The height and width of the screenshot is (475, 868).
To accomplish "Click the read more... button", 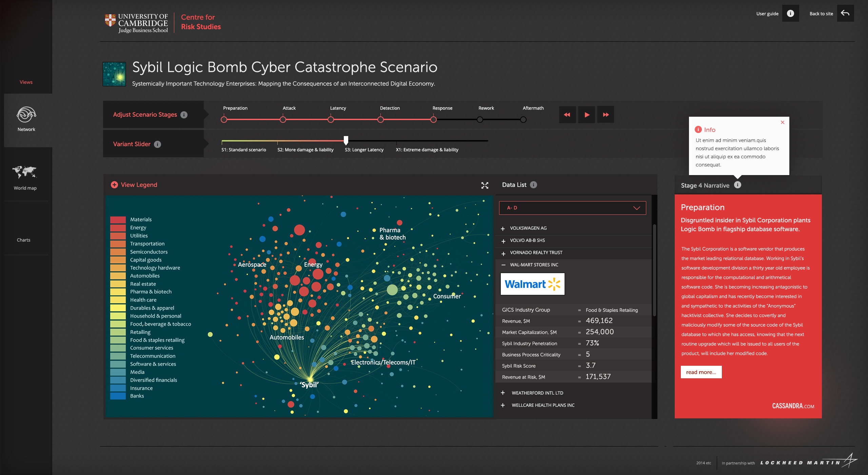I will [701, 372].
